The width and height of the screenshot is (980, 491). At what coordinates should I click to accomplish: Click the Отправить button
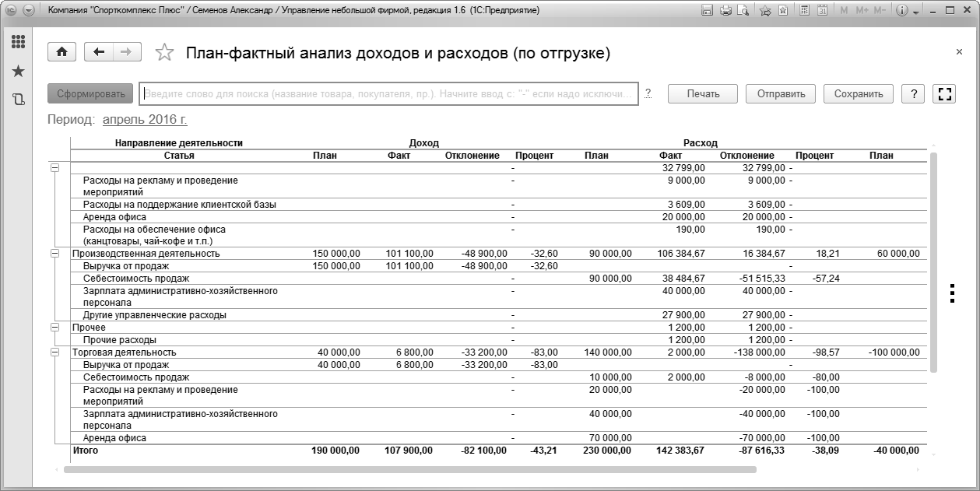click(x=781, y=93)
